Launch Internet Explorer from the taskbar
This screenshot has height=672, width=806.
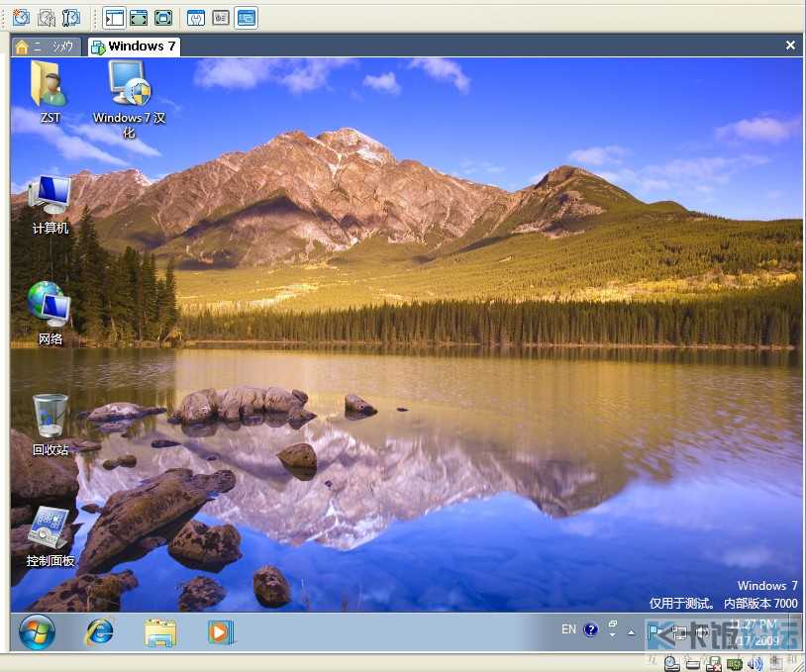99,631
